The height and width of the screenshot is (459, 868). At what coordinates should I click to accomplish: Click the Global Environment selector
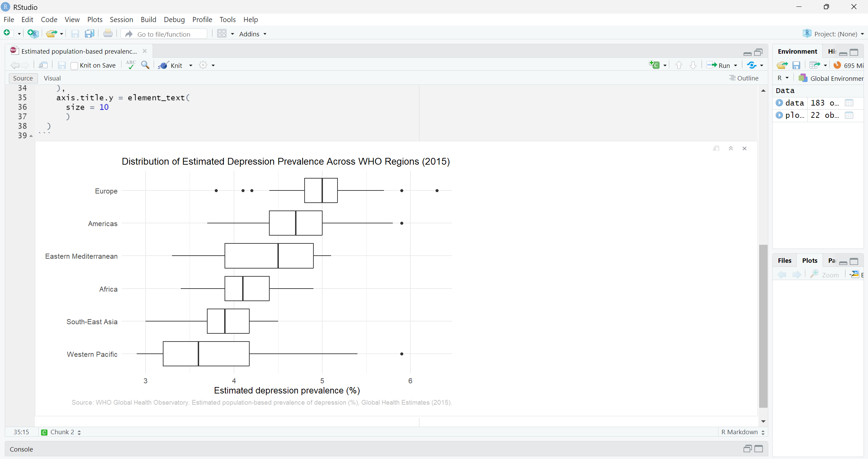[x=831, y=78]
